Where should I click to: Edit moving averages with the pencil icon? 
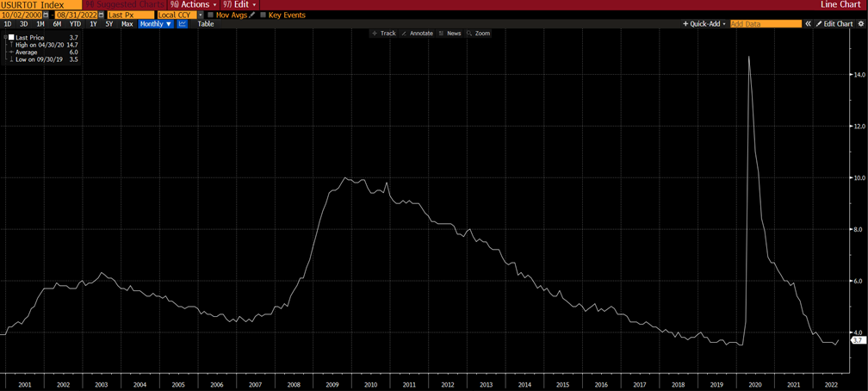pyautogui.click(x=251, y=15)
